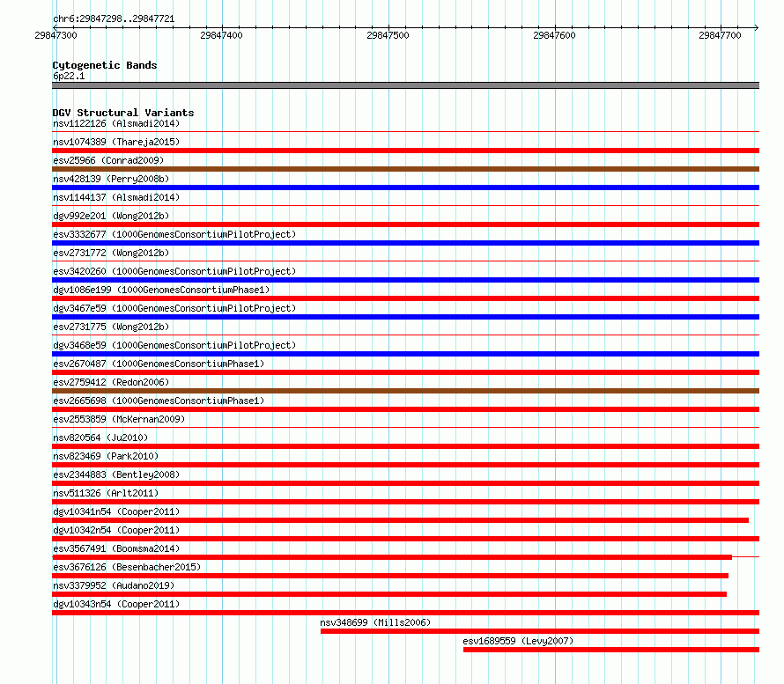Image resolution: width=784 pixels, height=684 pixels.
Task: Click ruler position 29847700
Action: [x=720, y=35]
